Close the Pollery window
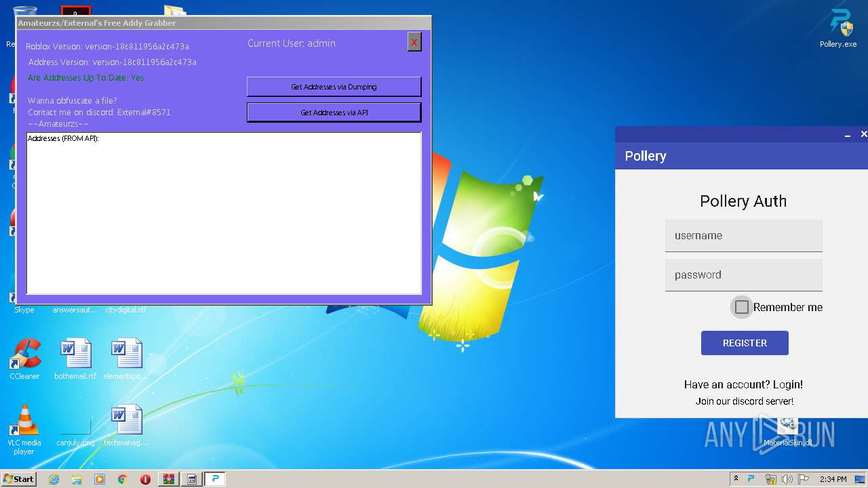868x488 pixels. (x=863, y=134)
